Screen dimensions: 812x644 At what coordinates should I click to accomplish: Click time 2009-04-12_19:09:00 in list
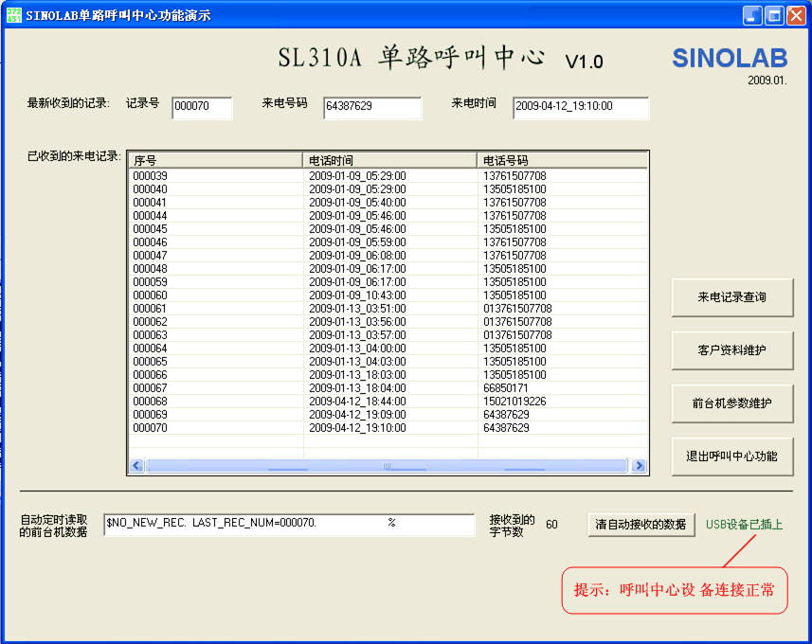coord(357,415)
